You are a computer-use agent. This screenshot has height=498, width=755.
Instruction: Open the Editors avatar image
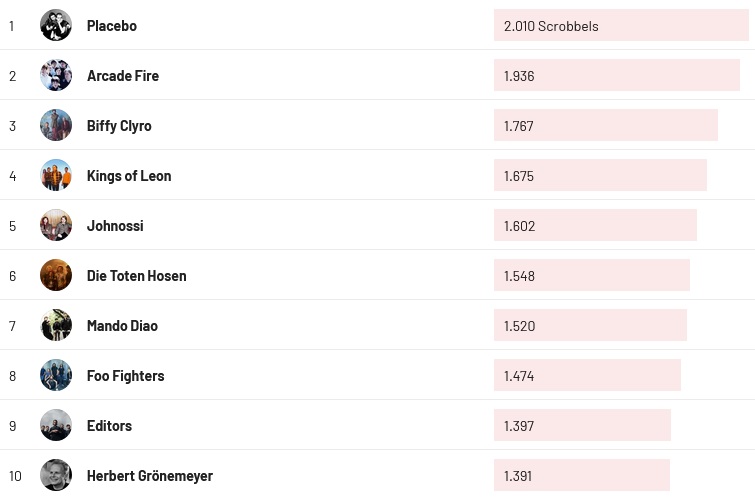[x=56, y=425]
